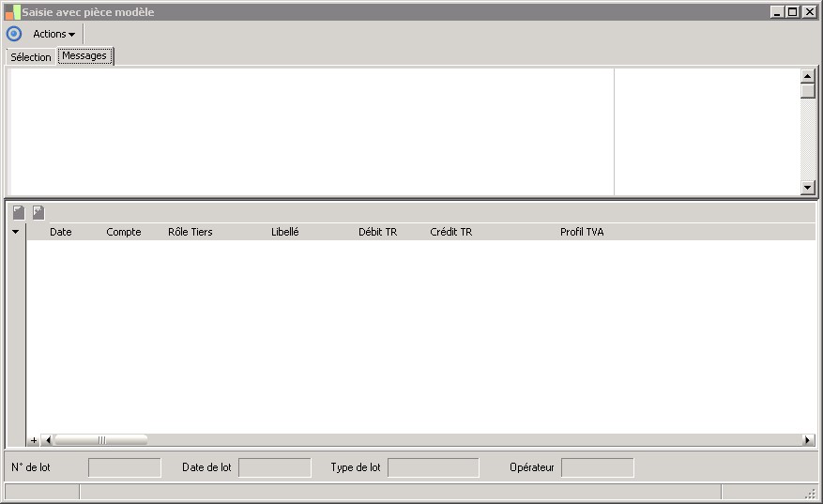The image size is (823, 504).
Task: Click the Libellé column header
Action: (x=285, y=232)
